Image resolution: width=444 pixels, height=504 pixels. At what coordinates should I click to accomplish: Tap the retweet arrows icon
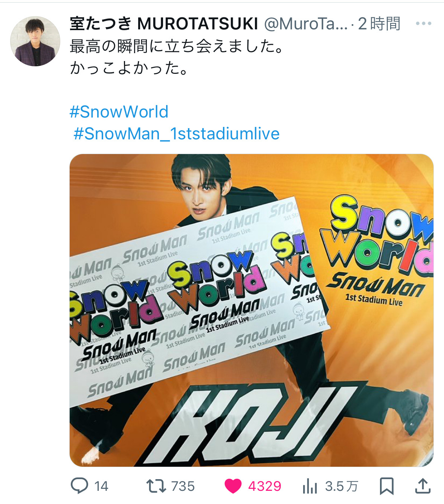pos(156,486)
